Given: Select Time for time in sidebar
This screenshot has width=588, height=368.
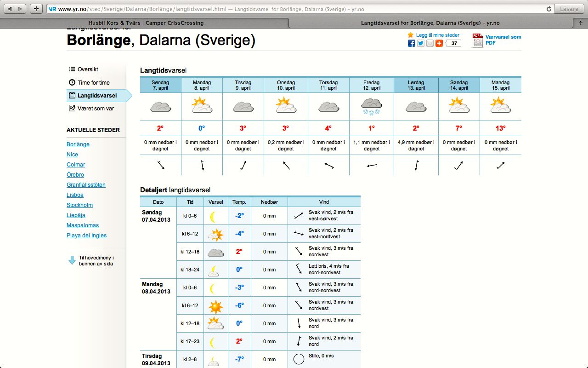Looking at the screenshot, I should [93, 83].
